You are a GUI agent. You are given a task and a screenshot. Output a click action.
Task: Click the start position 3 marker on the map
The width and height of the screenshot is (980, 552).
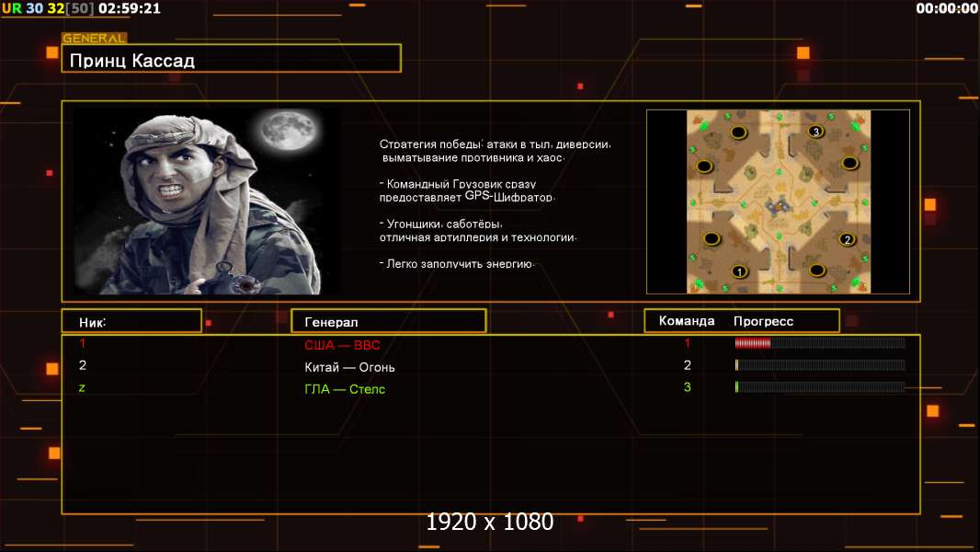click(815, 132)
